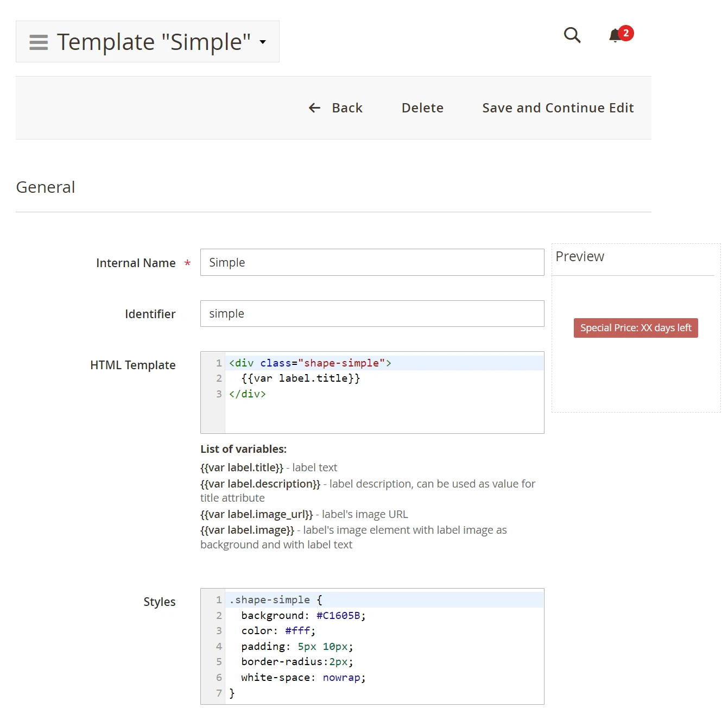Viewport: 728px width, 714px height.
Task: Click the red notification count badge
Action: 626,33
